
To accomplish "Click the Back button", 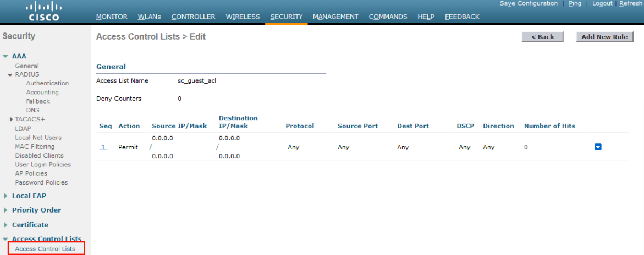I will (x=543, y=37).
